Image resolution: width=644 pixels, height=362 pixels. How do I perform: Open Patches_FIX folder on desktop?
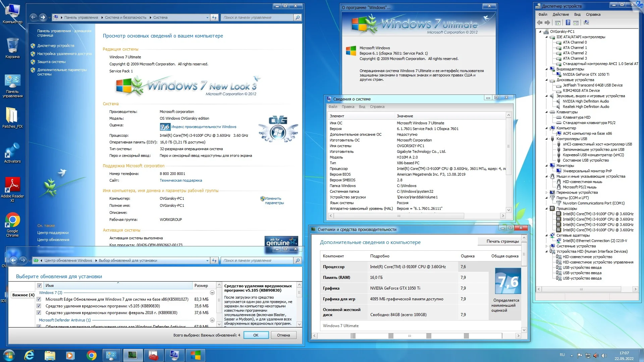coord(12,116)
